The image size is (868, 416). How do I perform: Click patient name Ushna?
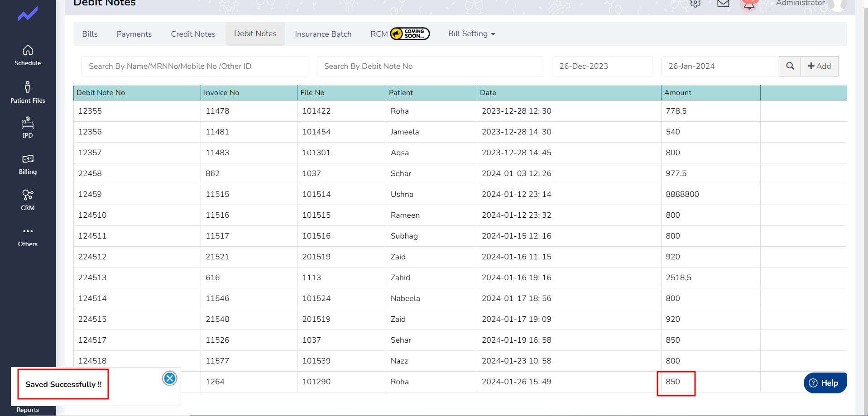pos(402,194)
